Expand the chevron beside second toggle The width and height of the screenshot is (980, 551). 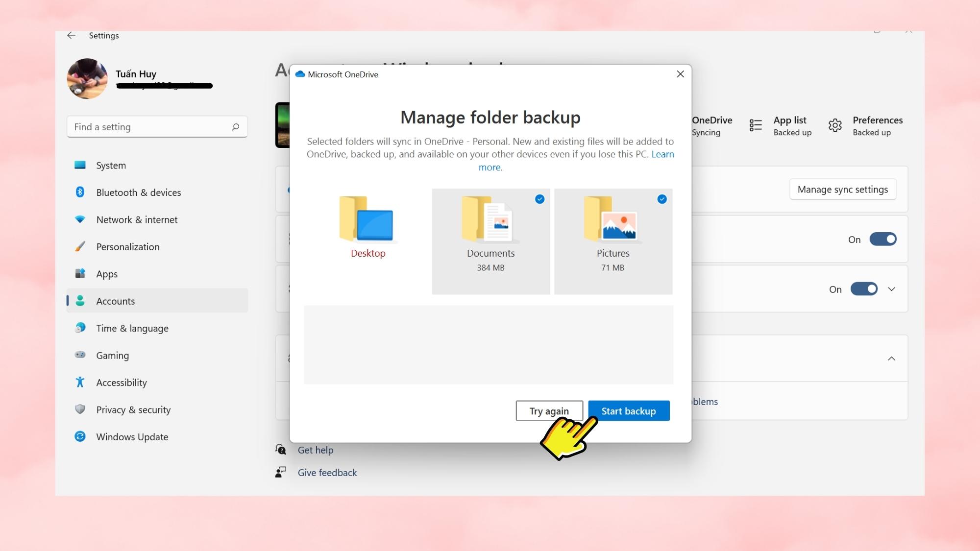click(x=892, y=289)
